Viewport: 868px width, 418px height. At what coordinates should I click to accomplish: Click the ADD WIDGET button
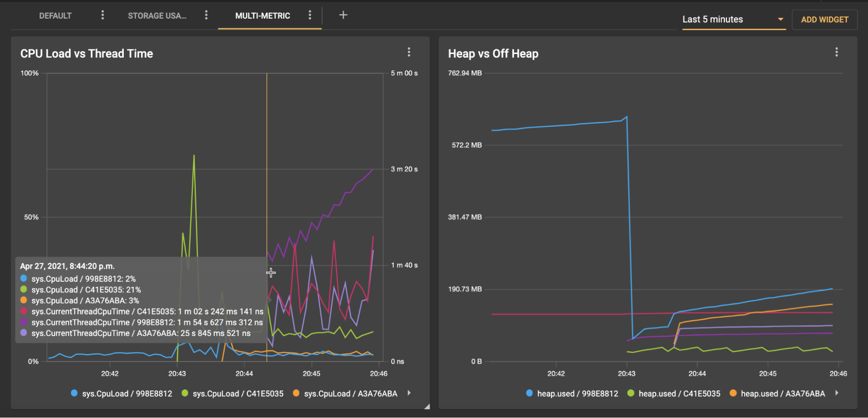coord(825,20)
